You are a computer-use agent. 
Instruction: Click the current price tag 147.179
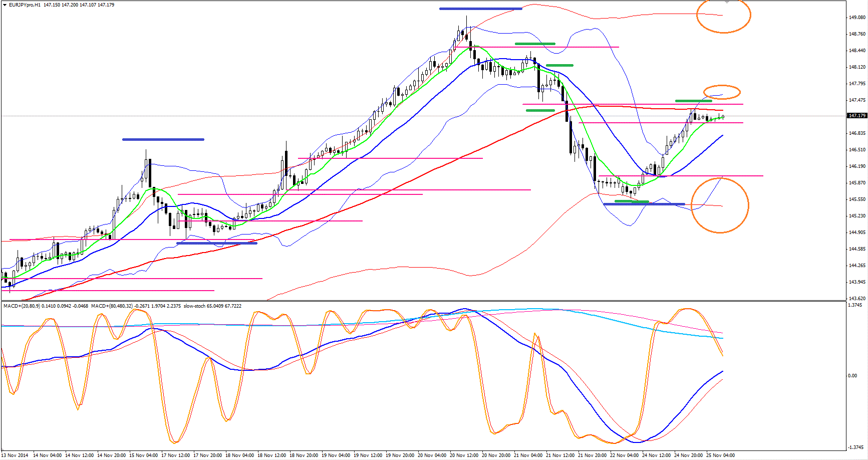click(x=857, y=116)
